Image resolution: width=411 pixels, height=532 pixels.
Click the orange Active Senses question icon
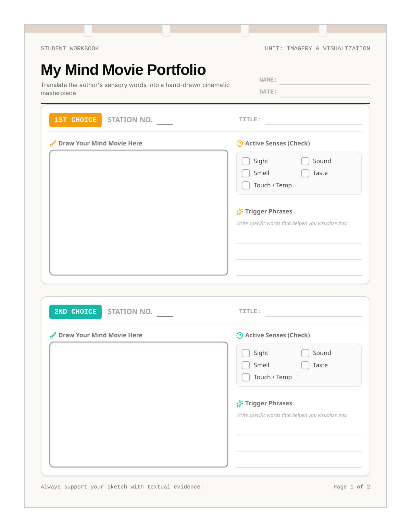tap(240, 144)
